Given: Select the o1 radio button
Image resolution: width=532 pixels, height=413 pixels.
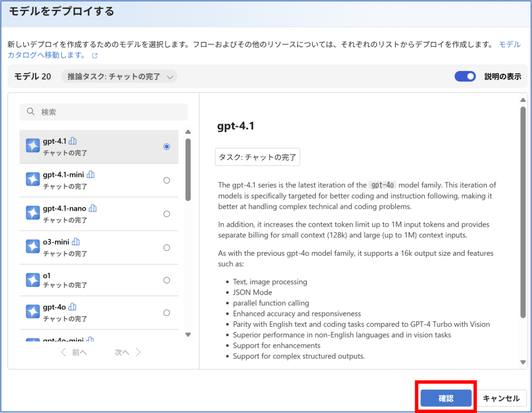Looking at the screenshot, I should point(167,280).
